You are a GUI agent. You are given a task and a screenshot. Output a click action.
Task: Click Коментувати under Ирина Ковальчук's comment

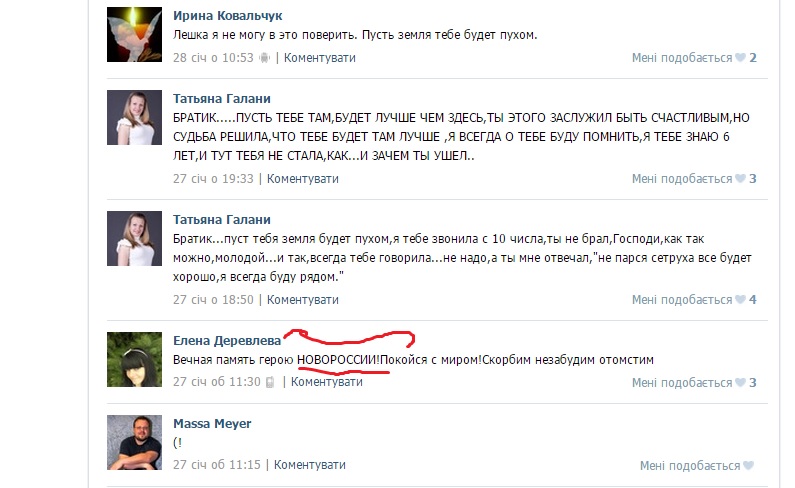point(319,58)
